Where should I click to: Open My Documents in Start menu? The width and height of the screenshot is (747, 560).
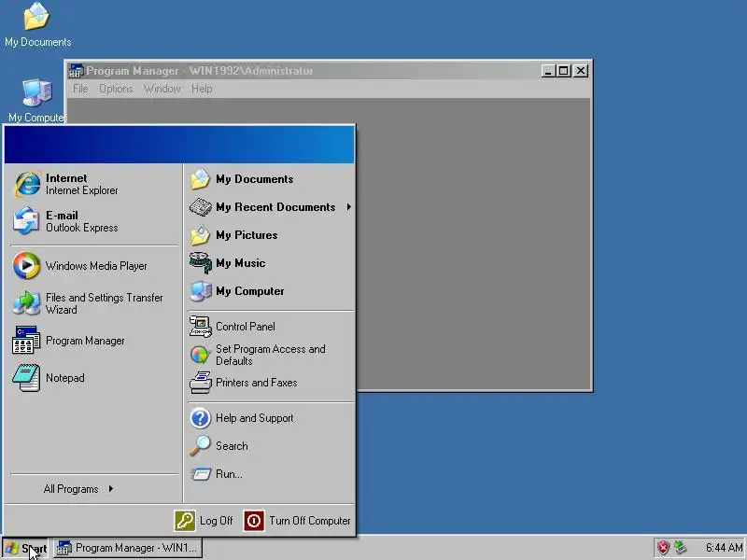click(271, 179)
